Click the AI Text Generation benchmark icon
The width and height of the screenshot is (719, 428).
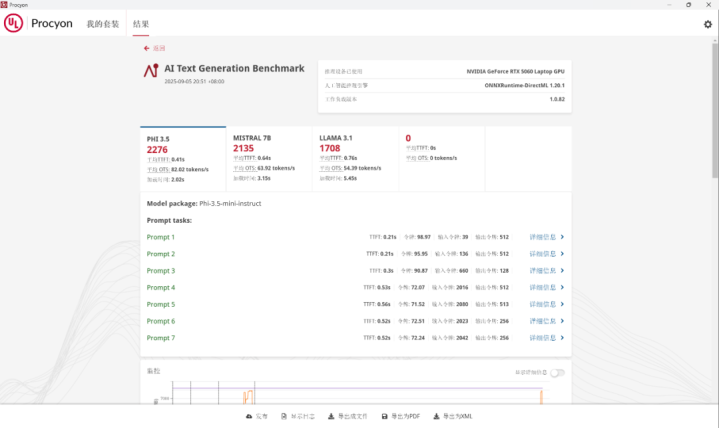click(151, 70)
